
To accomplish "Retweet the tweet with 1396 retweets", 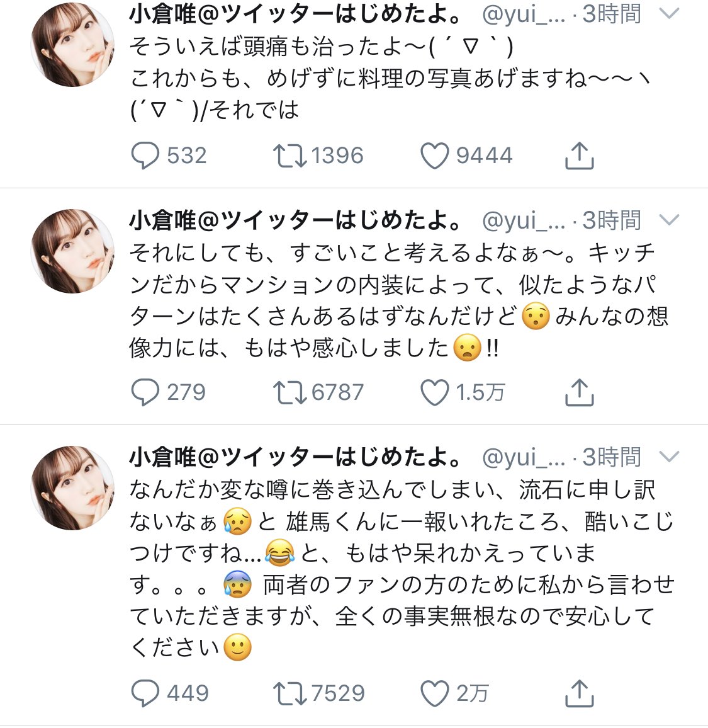I will [289, 156].
